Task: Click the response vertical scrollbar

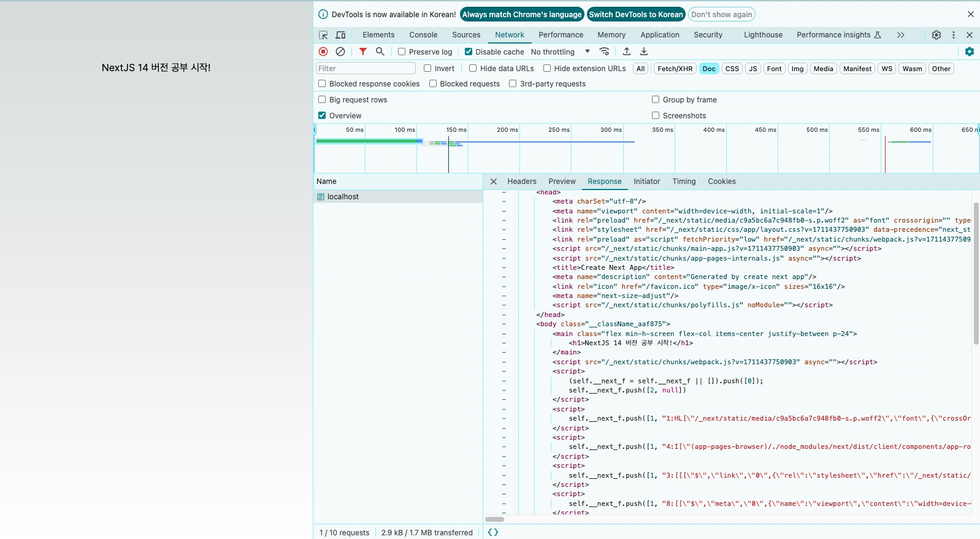Action: (x=976, y=273)
